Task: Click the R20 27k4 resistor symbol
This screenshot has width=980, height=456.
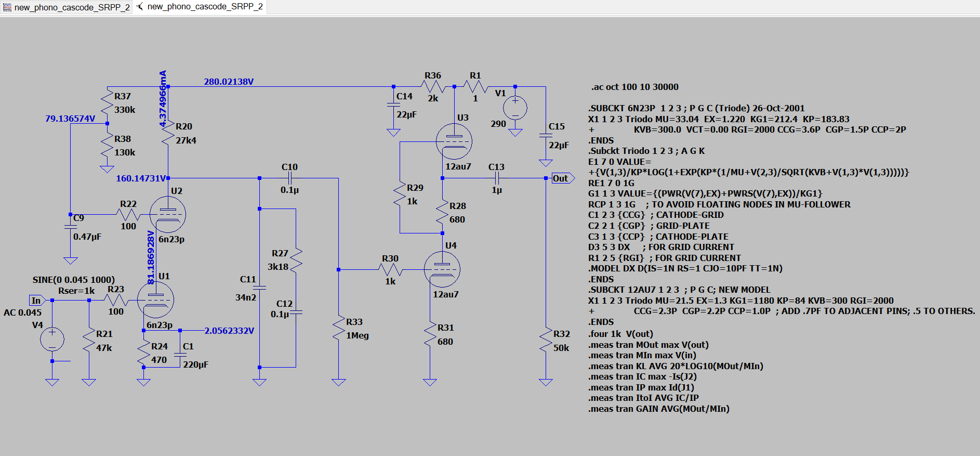Action: coord(168,133)
